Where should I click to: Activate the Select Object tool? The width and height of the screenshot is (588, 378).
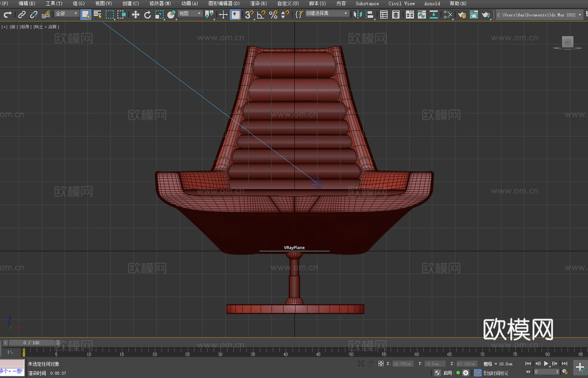pos(86,14)
